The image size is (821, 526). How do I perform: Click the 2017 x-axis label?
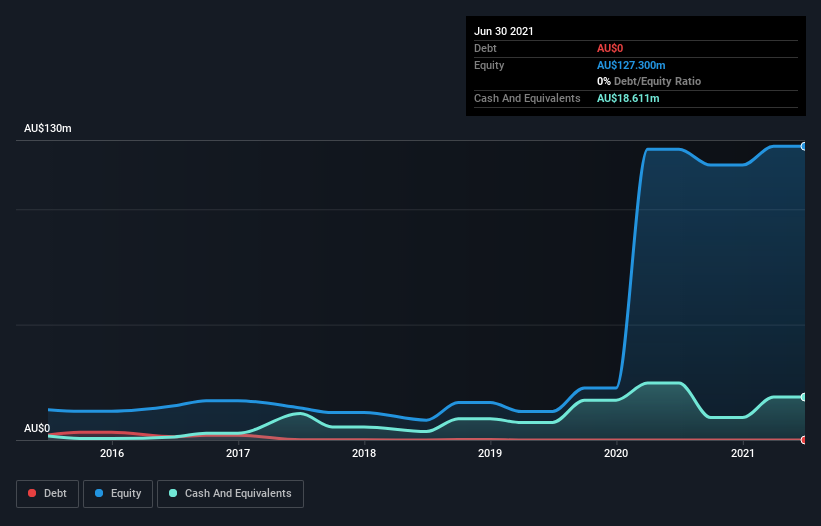click(x=238, y=453)
